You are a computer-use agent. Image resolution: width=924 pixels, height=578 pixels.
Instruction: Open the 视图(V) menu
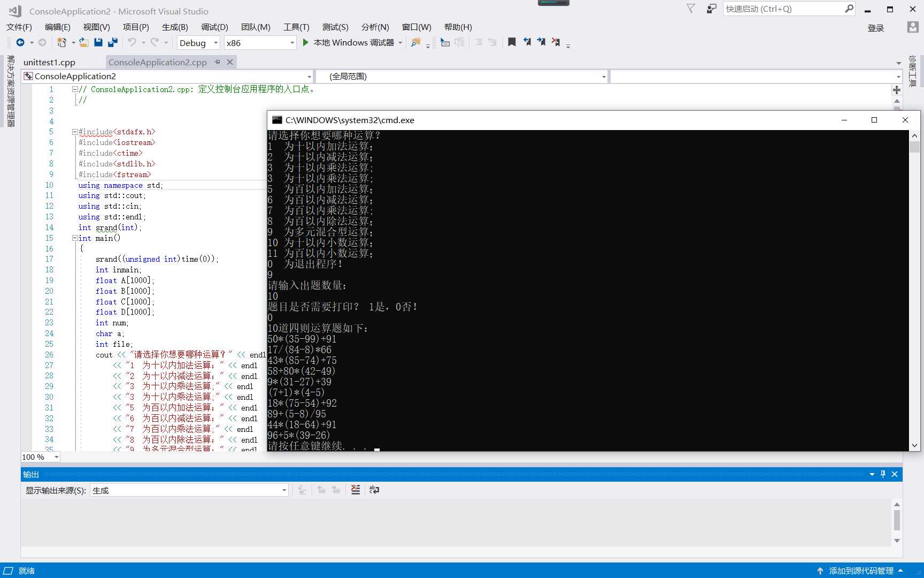97,27
